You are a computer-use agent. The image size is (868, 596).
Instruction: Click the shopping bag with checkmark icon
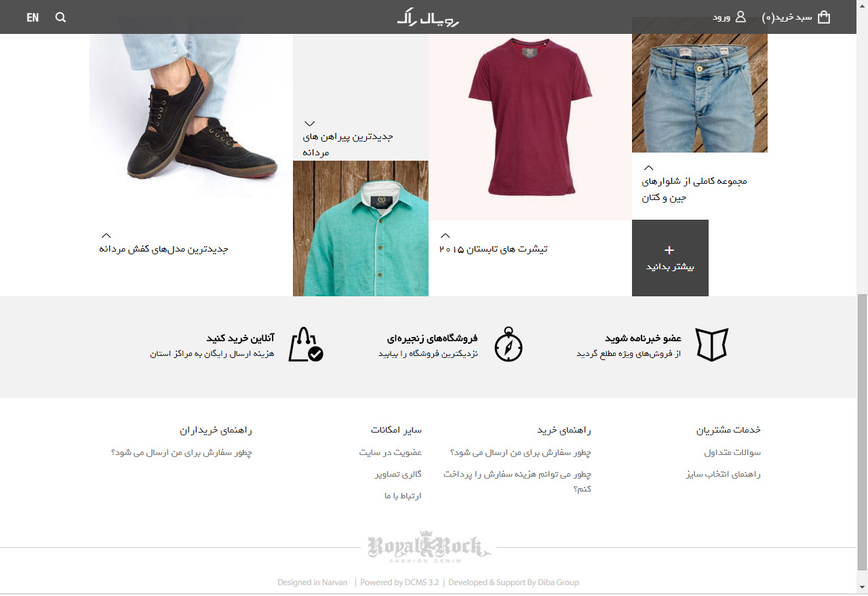click(306, 344)
